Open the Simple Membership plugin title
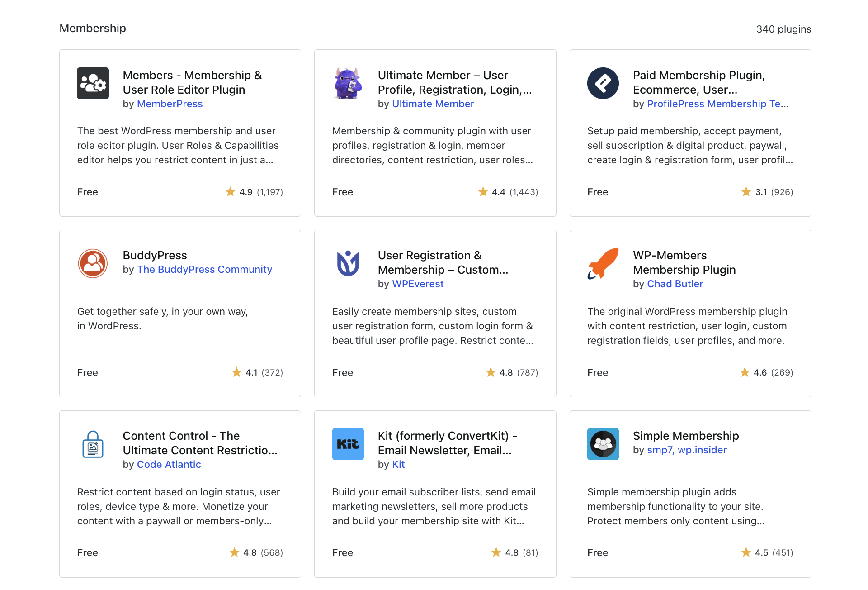Image resolution: width=868 pixels, height=590 pixels. (685, 436)
